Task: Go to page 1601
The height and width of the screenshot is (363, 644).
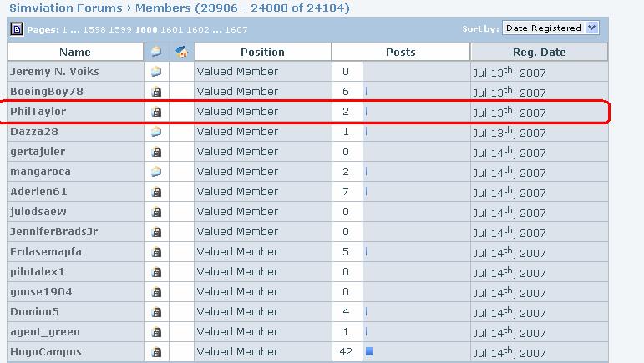Action: [173, 29]
